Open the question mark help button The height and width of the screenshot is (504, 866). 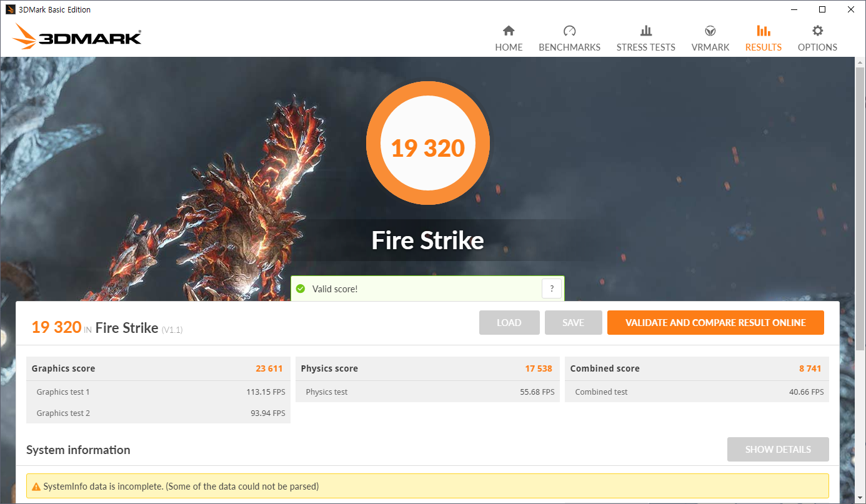[552, 289]
